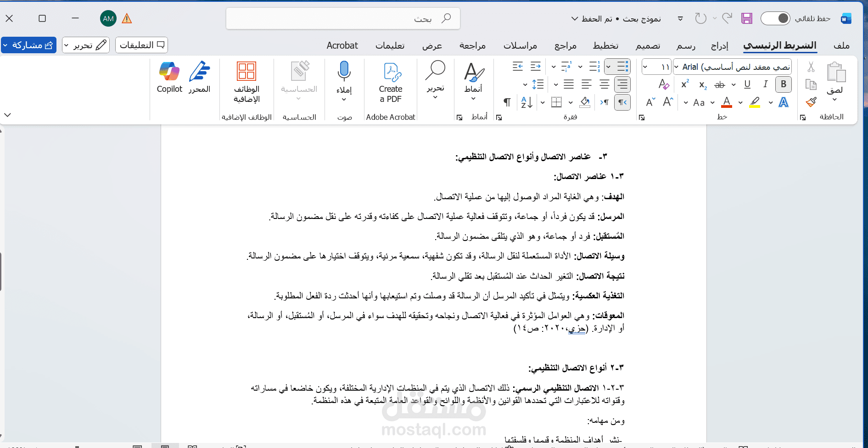
Task: Apply Superscript formatting
Action: (x=685, y=84)
